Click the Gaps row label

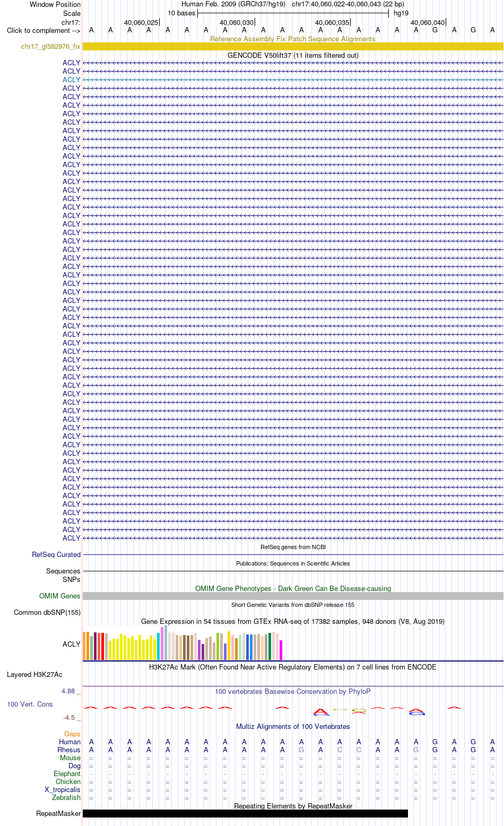(x=72, y=734)
